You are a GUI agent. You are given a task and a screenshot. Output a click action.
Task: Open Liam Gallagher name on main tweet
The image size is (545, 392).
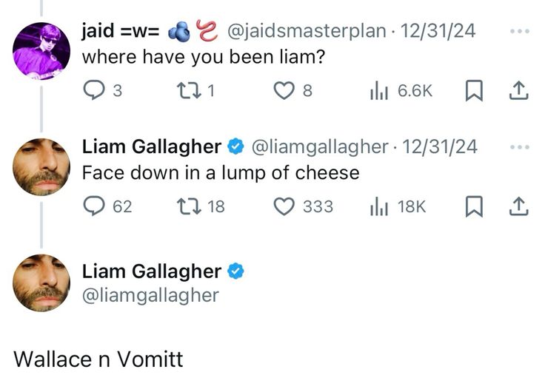point(152,271)
